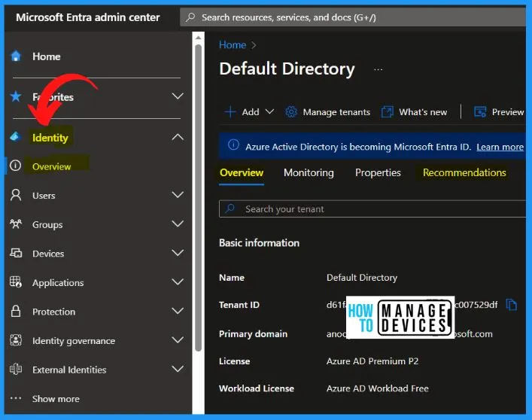This screenshot has width=532, height=420.
Task: Click the Identity diamond icon
Action: coord(15,137)
